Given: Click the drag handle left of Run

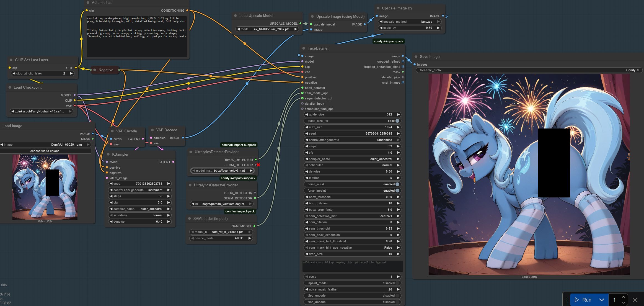Looking at the screenshot, I should click(x=566, y=300).
